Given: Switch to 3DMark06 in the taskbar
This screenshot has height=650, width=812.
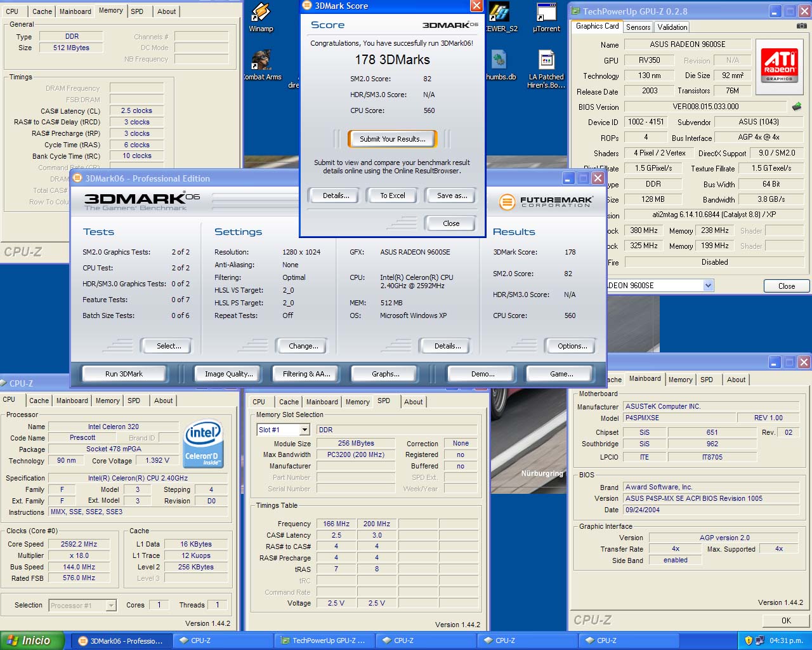Looking at the screenshot, I should (x=121, y=640).
